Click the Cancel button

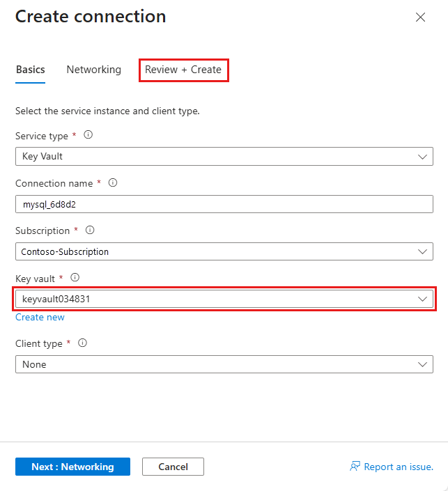click(173, 467)
